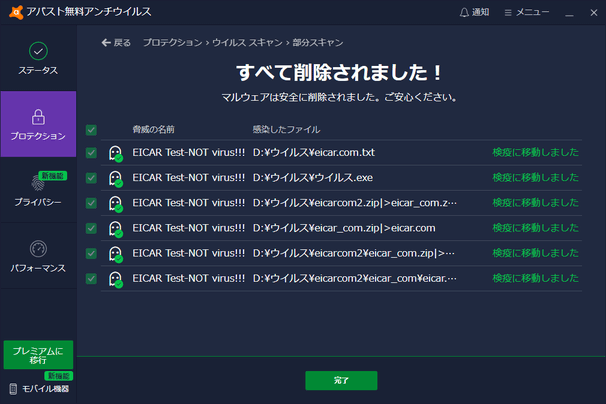Open the ステータス checkmark icon
Screen dimensions: 606x404
38,51
